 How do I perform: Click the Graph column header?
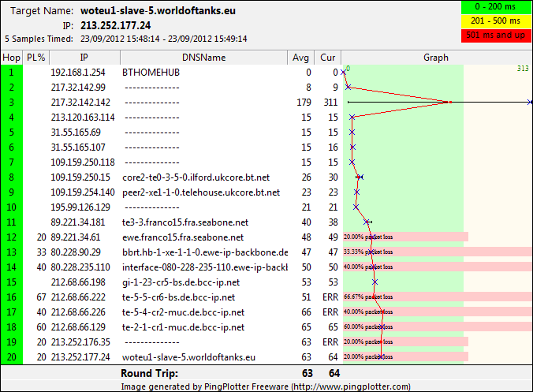pyautogui.click(x=437, y=58)
